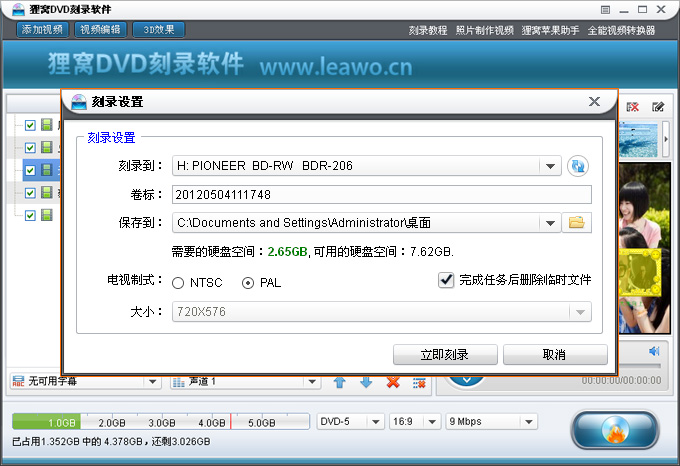
Task: Click the menu template thumbnail
Action: (x=638, y=139)
